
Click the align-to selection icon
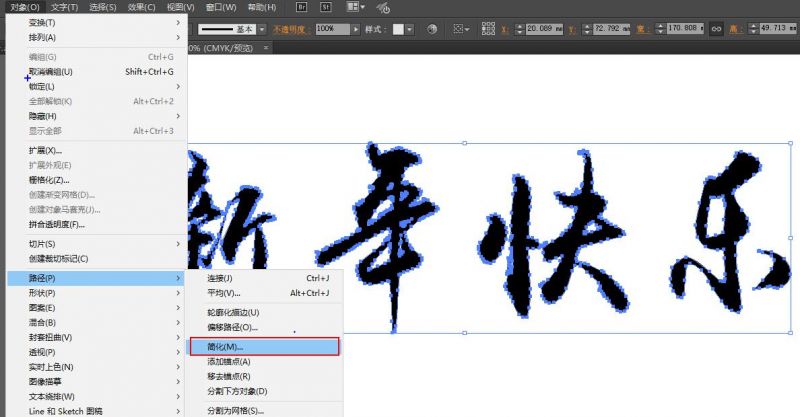[x=459, y=30]
